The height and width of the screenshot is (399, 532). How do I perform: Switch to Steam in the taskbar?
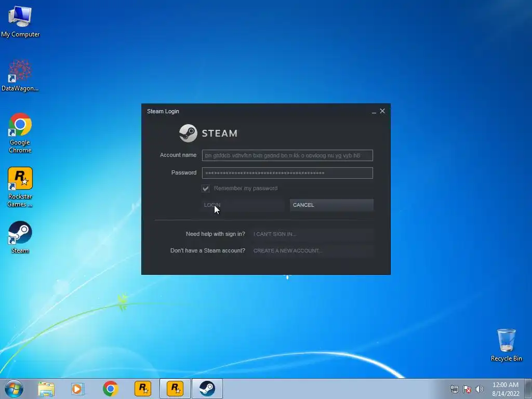(x=207, y=389)
